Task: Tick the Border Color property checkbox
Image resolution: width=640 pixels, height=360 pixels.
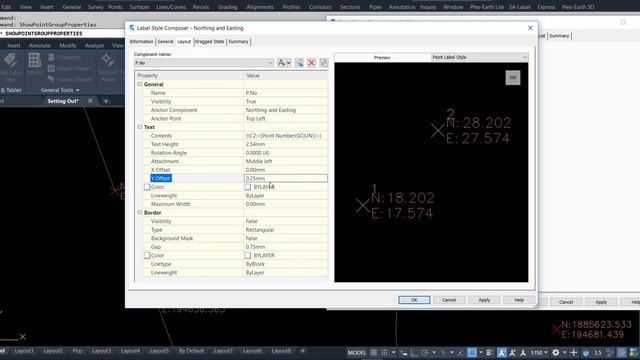Action: pyautogui.click(x=147, y=256)
